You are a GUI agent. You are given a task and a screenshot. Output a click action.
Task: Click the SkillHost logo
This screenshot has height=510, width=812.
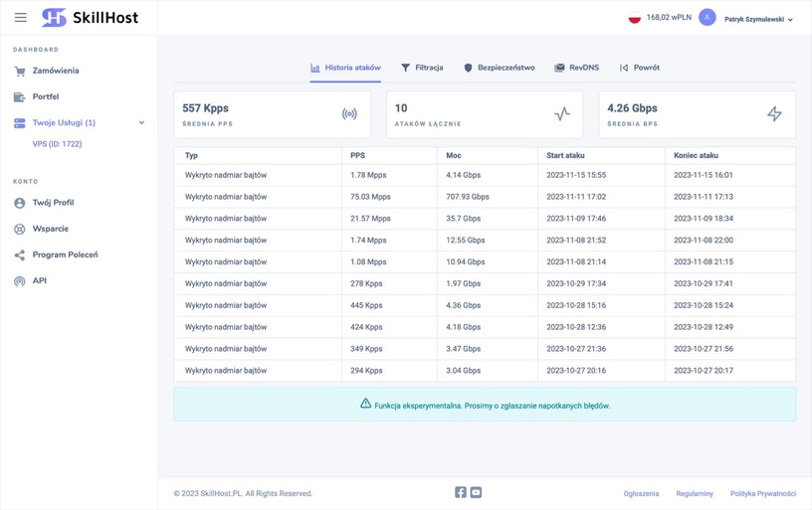point(90,17)
